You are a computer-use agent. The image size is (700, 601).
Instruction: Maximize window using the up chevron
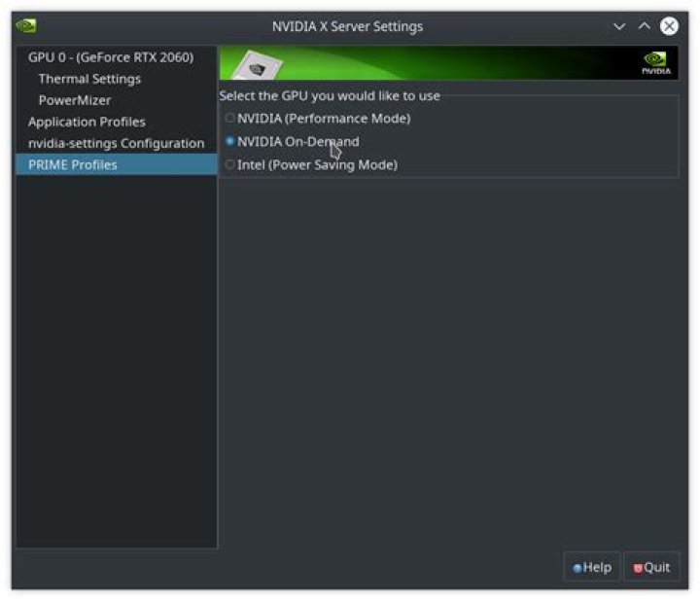(x=645, y=26)
